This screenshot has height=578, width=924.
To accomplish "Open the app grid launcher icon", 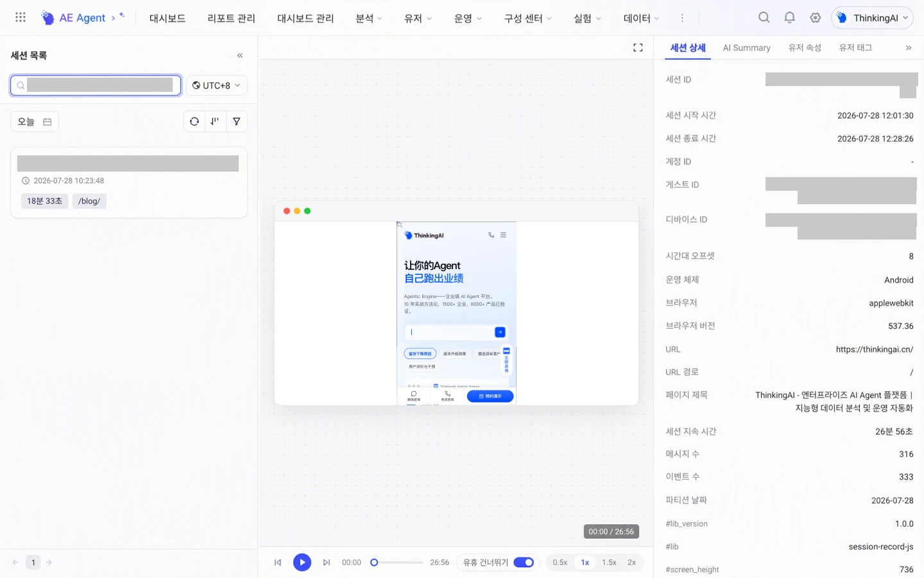I will [x=21, y=17].
